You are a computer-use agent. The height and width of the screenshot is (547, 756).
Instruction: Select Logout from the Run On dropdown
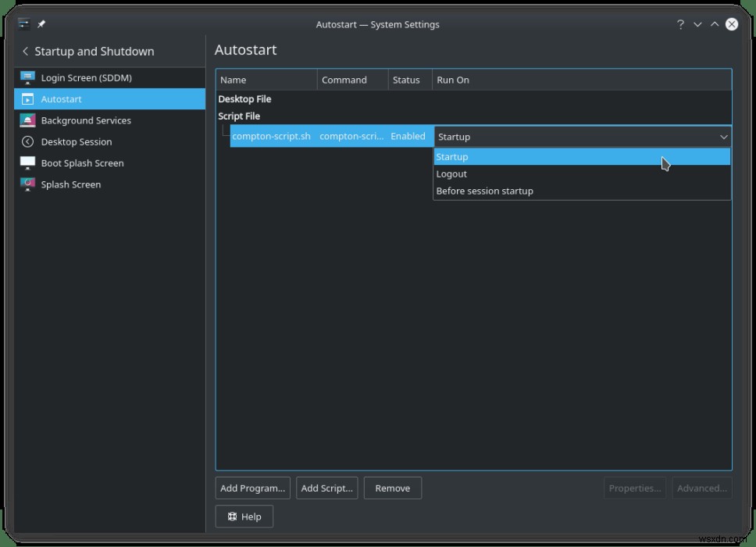coord(451,173)
